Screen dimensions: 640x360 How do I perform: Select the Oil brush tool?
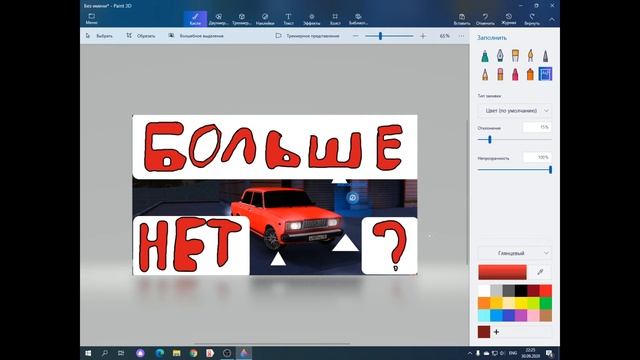click(515, 56)
